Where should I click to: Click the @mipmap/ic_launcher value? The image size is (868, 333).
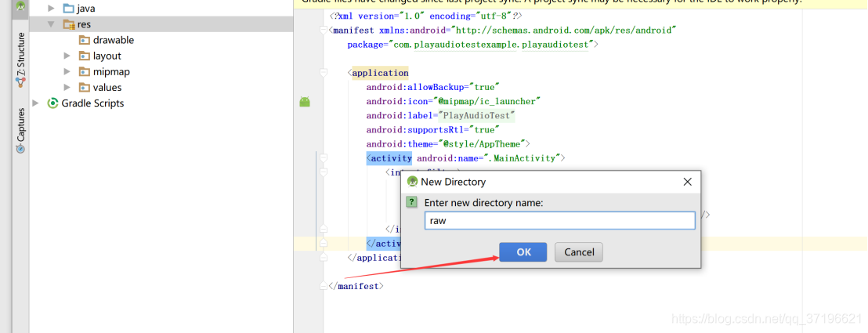(488, 101)
